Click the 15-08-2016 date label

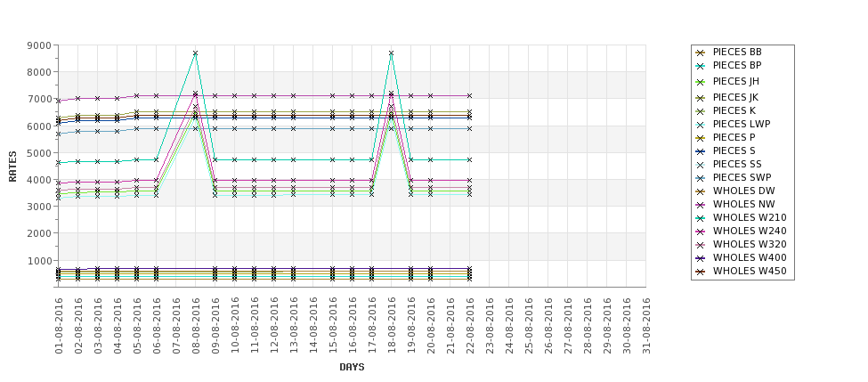333,326
